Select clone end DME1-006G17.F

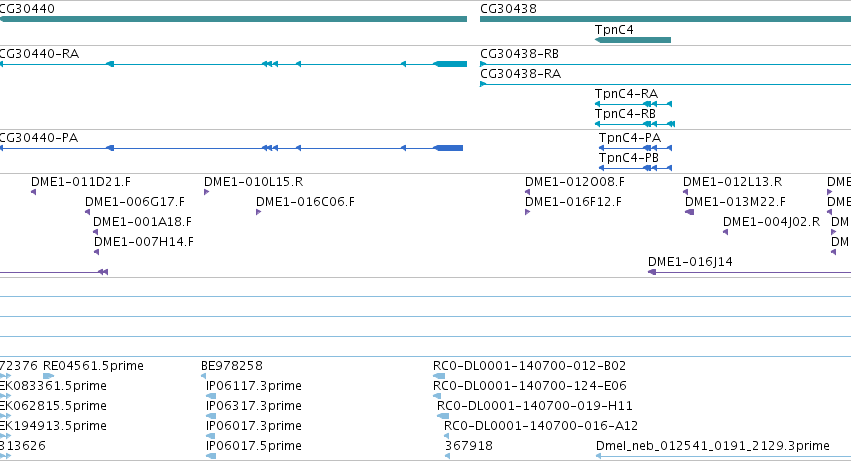[87, 212]
